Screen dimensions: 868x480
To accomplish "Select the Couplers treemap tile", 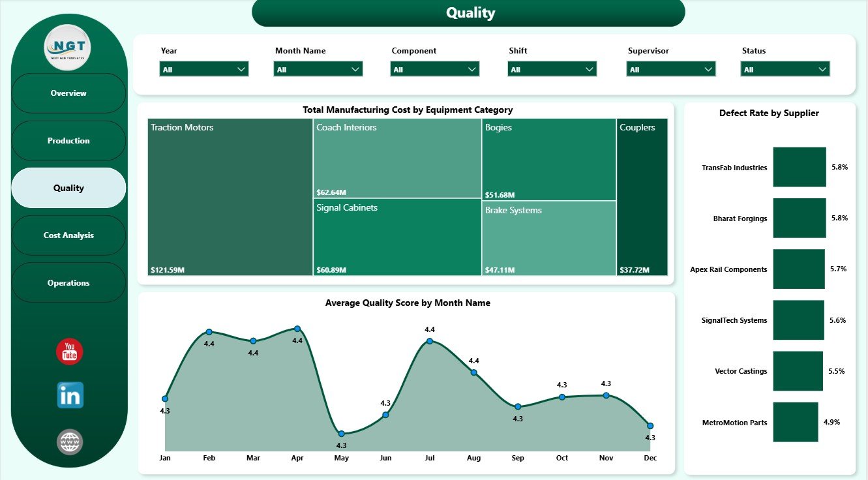I will 642,197.
